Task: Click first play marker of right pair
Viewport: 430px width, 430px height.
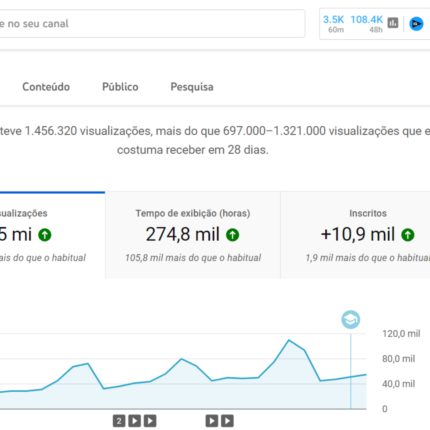Action: pyautogui.click(x=212, y=421)
